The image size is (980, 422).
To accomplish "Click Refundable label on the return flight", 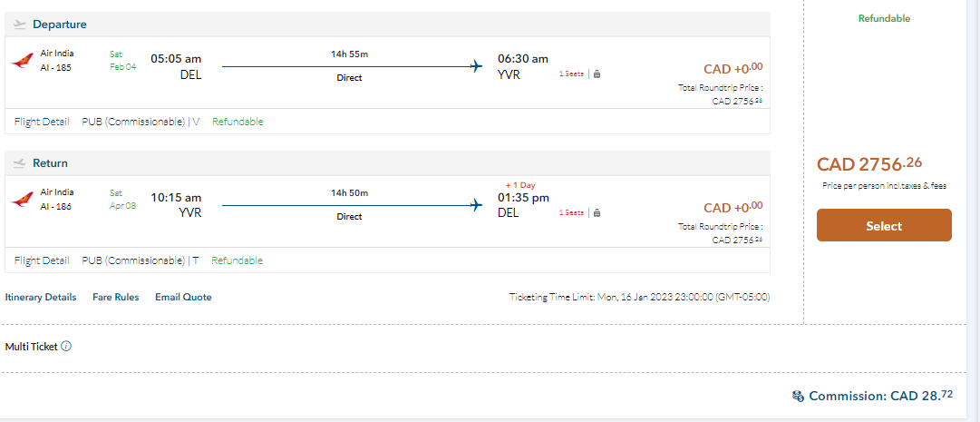I will click(x=237, y=260).
